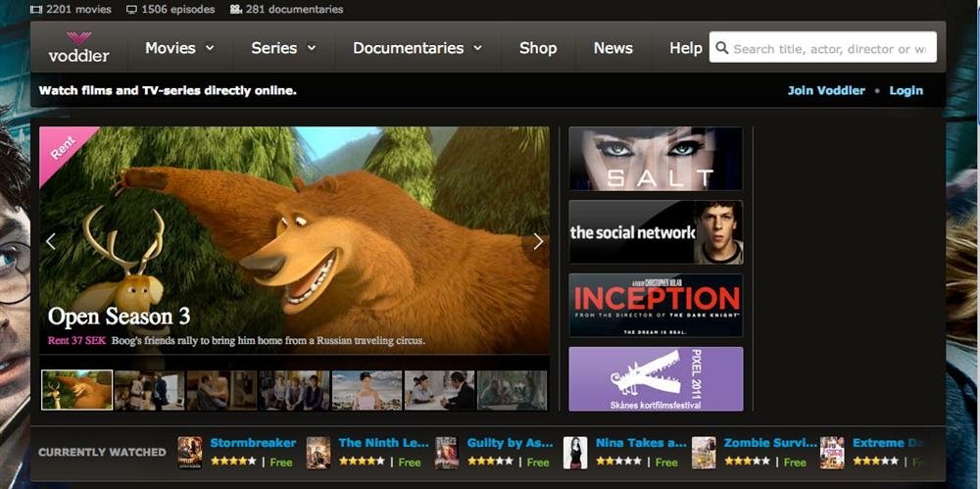
Task: Select the first carousel thumbnail with bear
Action: pyautogui.click(x=76, y=390)
